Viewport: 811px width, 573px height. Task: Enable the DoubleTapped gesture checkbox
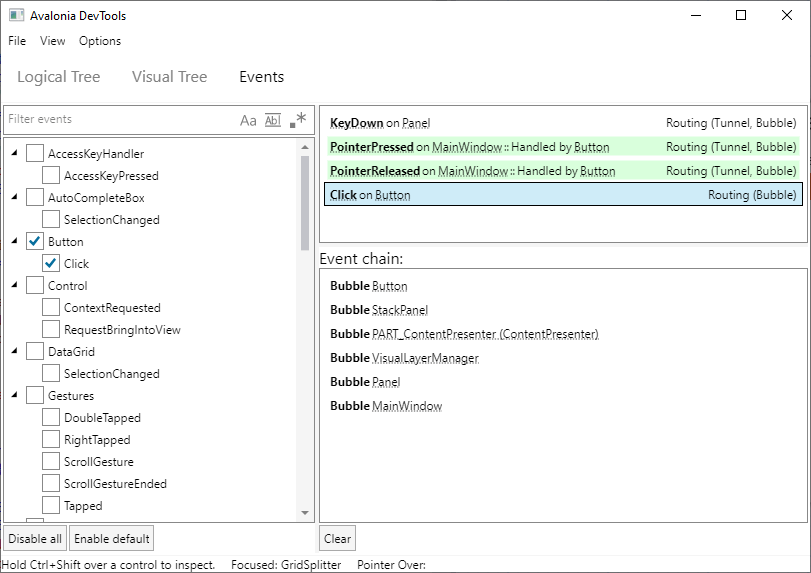coord(51,418)
